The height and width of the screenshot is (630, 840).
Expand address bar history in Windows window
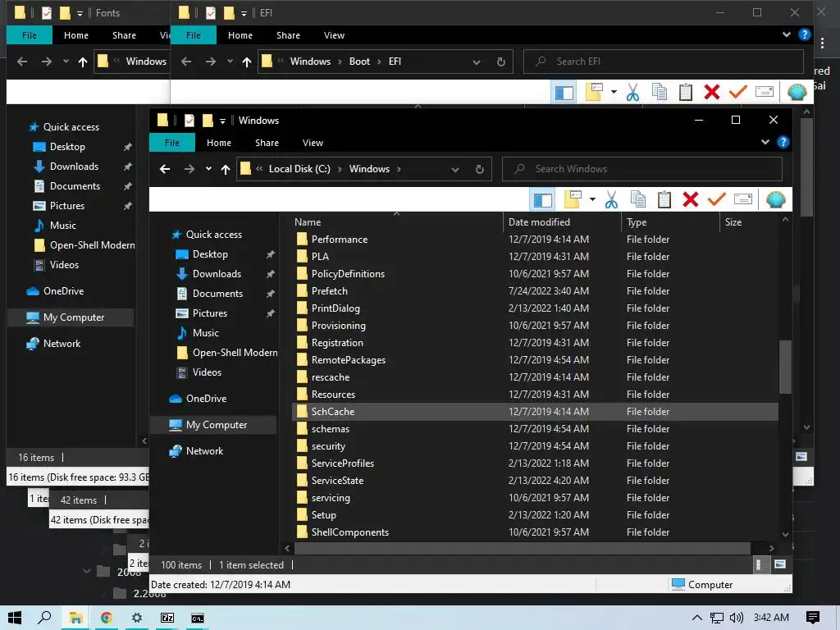coord(454,169)
